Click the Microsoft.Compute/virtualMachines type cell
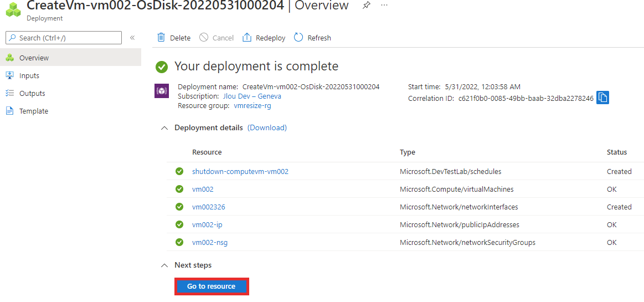 coord(457,189)
